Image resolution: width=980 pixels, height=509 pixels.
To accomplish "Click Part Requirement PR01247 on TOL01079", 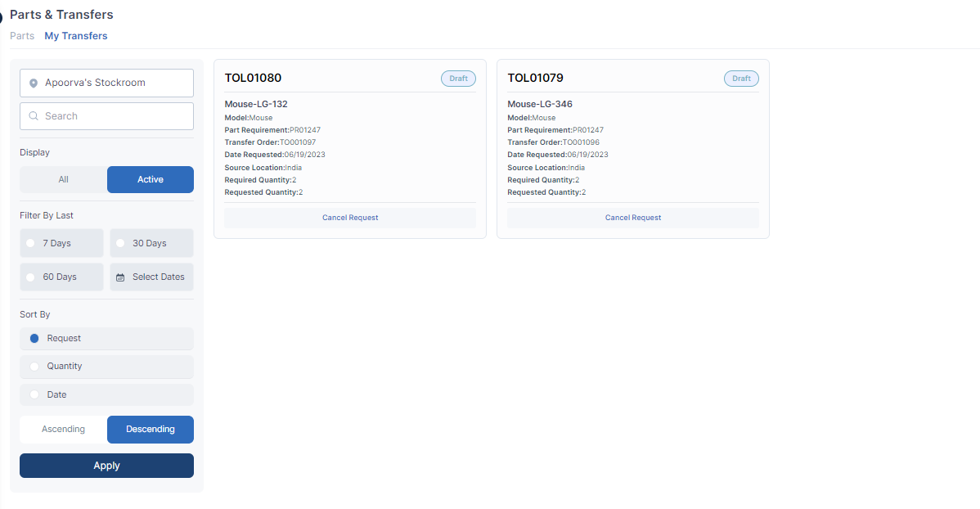I will [x=555, y=130].
